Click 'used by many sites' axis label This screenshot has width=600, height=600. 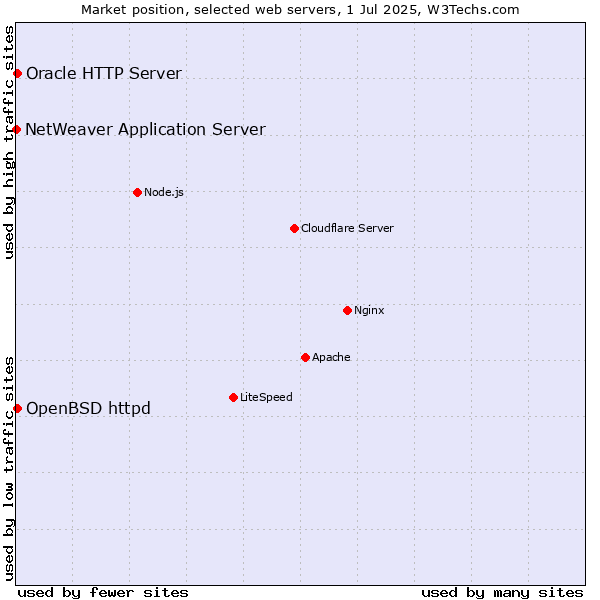pyautogui.click(x=502, y=593)
